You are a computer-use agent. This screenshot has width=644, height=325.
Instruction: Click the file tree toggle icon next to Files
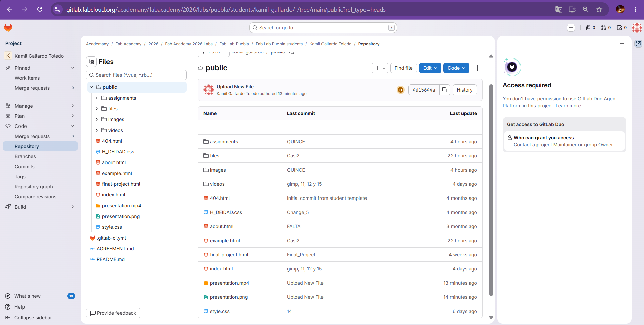tap(91, 62)
